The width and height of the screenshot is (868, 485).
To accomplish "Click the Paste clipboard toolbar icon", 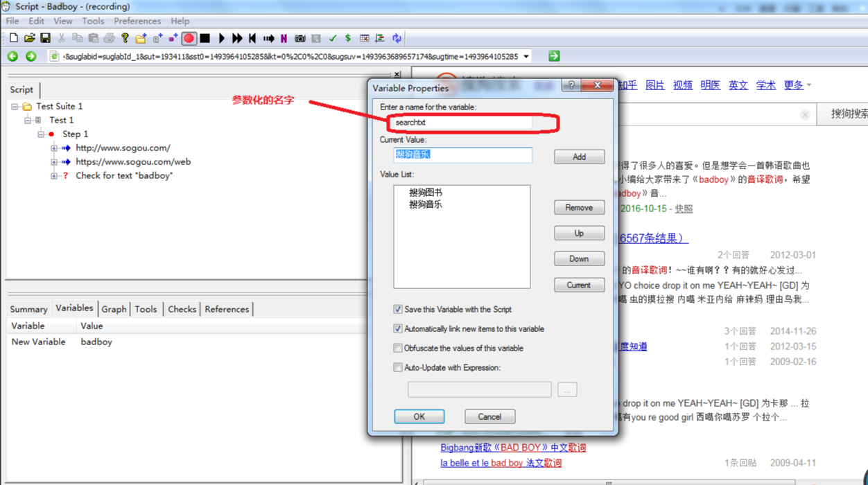I will tap(93, 38).
